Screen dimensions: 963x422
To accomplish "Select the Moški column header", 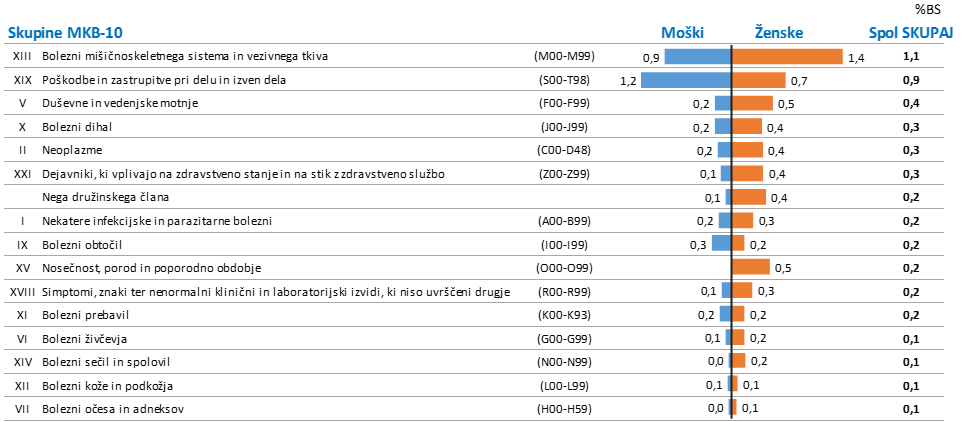I will (x=682, y=33).
